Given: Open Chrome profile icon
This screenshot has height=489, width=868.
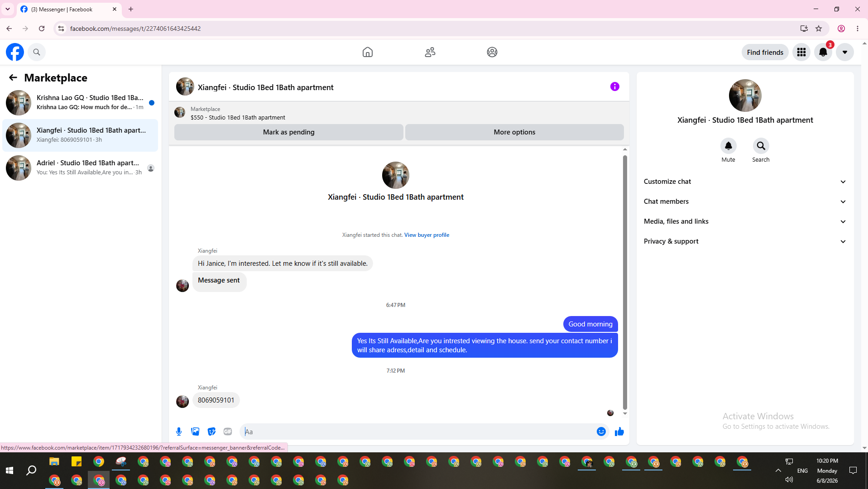Looking at the screenshot, I should point(841,29).
